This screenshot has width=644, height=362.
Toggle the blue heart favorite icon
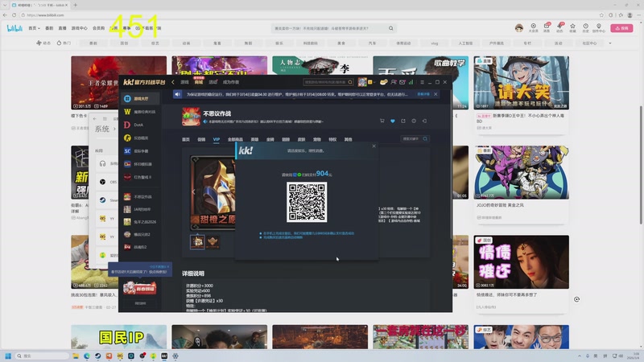click(x=393, y=121)
